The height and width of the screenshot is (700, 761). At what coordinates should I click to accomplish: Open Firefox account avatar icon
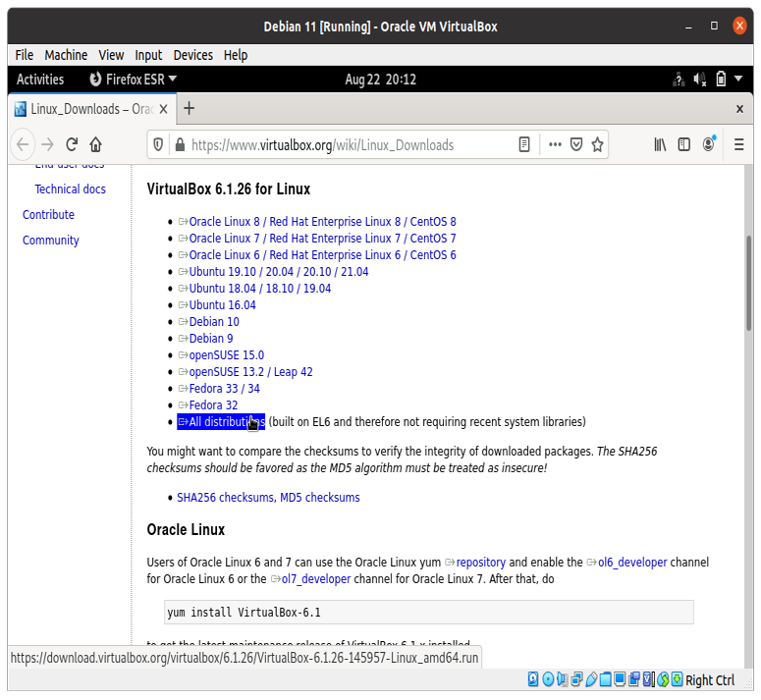(709, 144)
